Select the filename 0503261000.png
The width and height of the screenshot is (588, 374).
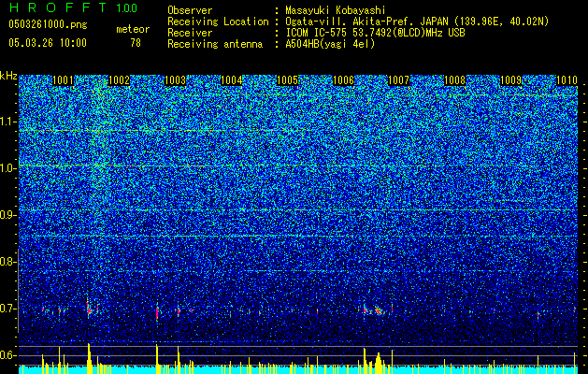(x=48, y=24)
